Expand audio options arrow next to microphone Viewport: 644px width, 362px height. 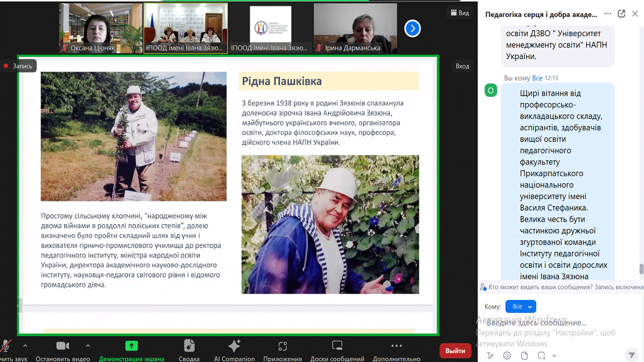(25, 346)
